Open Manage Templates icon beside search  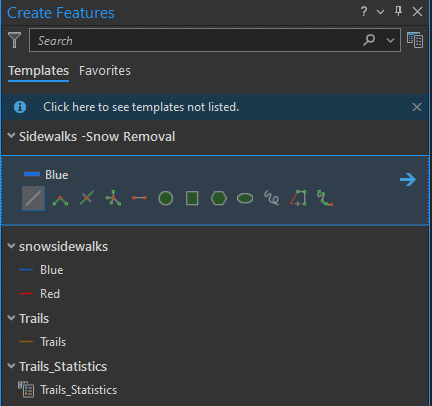415,40
